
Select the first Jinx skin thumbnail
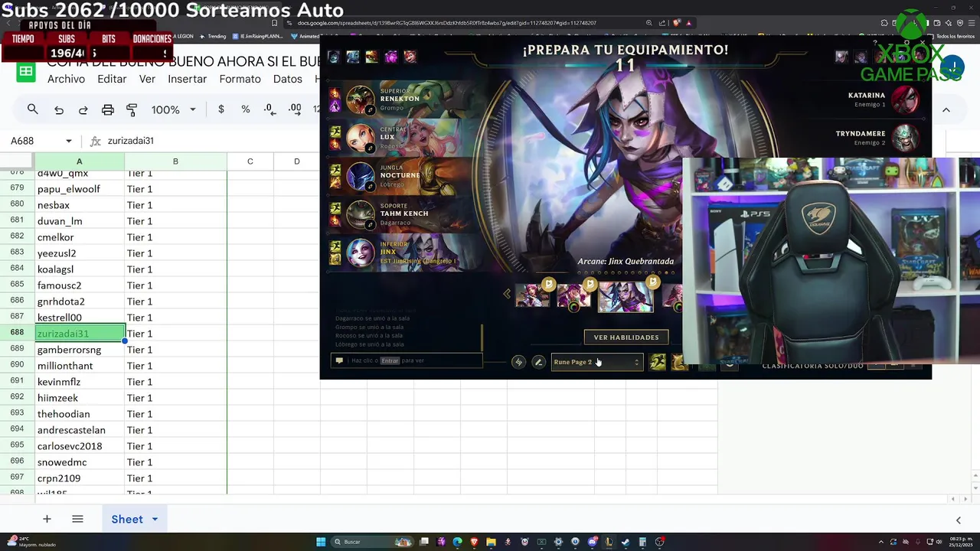532,295
